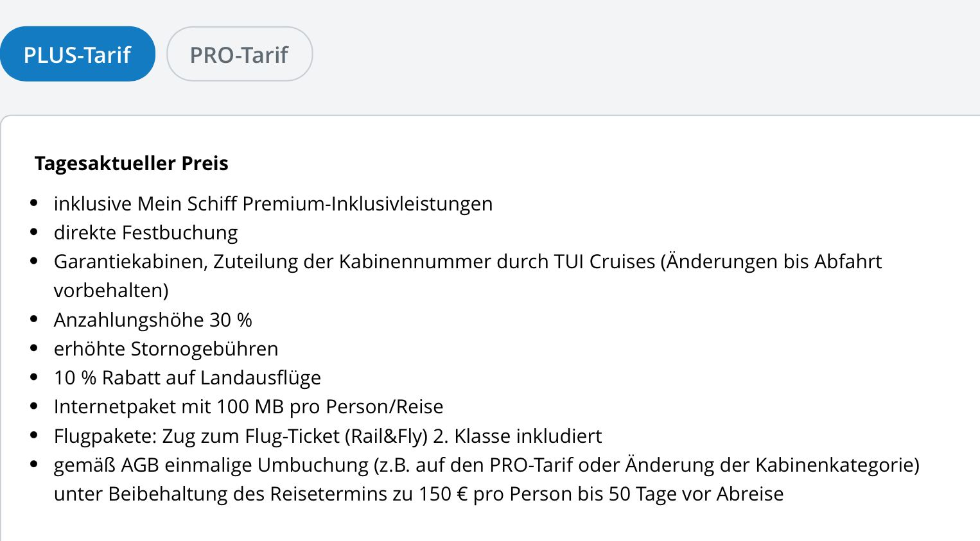
Task: Select the PLUS-Tarif tab
Action: 77,55
